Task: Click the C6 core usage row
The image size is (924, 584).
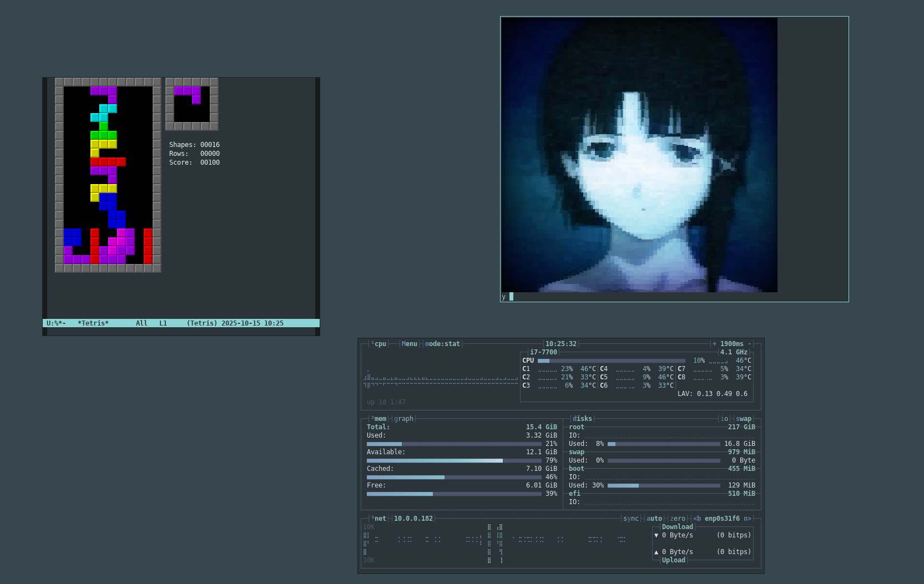Action: (637, 385)
